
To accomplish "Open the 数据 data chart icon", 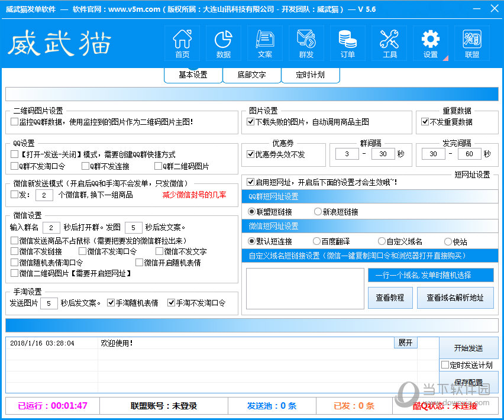I will [x=224, y=43].
